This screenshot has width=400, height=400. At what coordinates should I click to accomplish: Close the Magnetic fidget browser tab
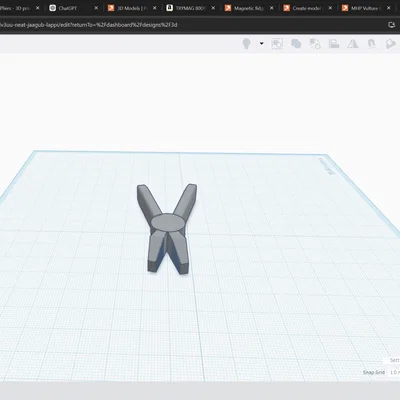click(x=272, y=8)
